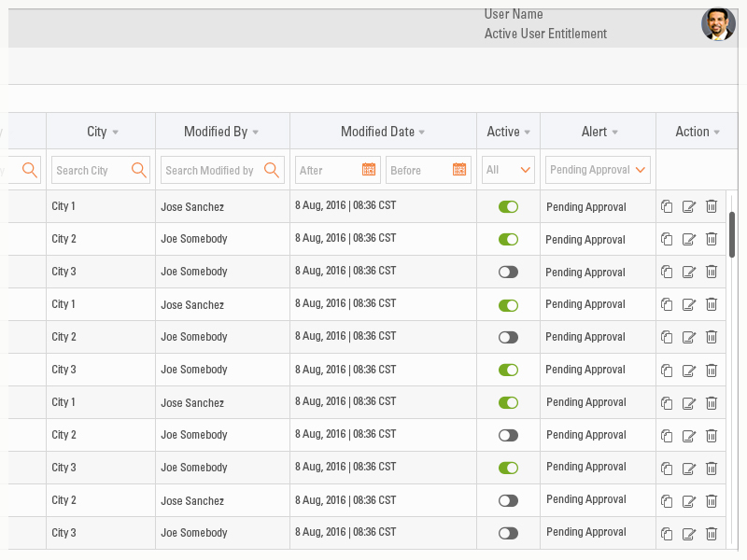
Task: Focus the Search City input field
Action: [101, 170]
